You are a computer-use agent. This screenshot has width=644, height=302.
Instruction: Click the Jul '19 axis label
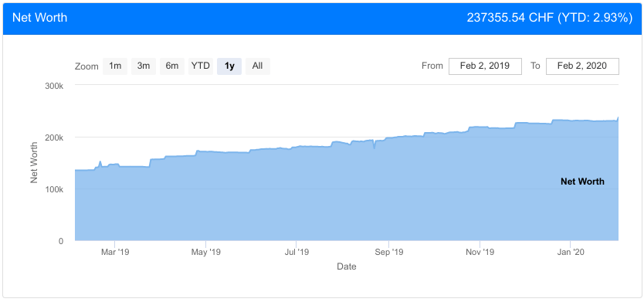click(x=297, y=252)
